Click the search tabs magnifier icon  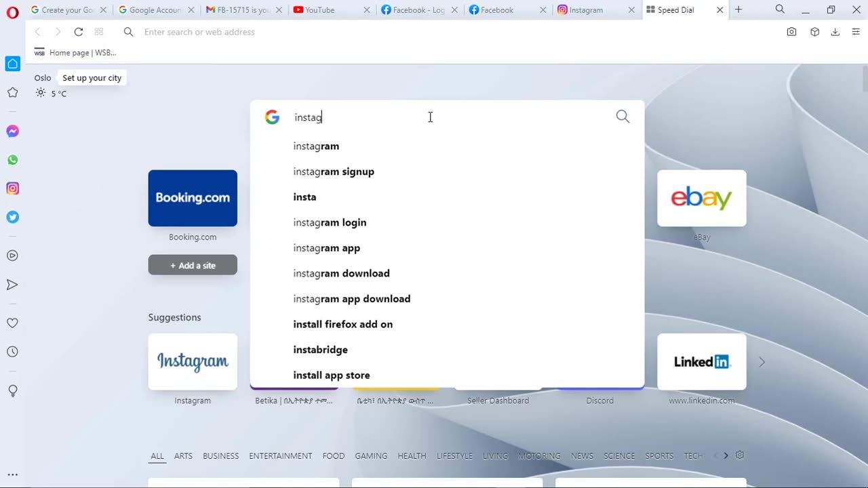pyautogui.click(x=780, y=9)
